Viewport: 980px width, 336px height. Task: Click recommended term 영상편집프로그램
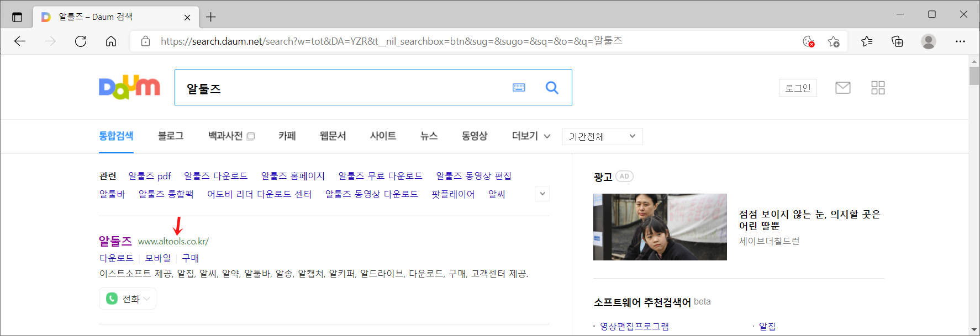(x=634, y=326)
